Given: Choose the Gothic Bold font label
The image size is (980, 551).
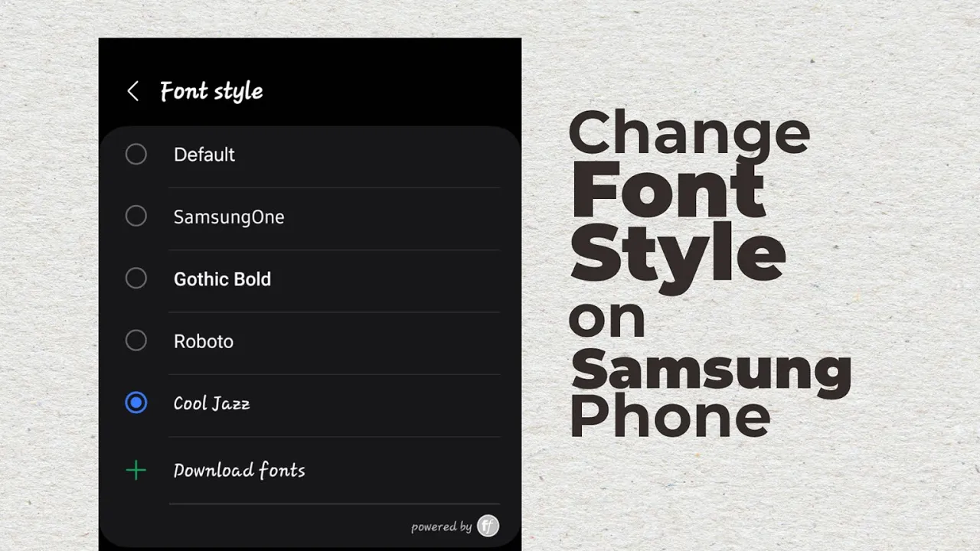Looking at the screenshot, I should [x=222, y=279].
